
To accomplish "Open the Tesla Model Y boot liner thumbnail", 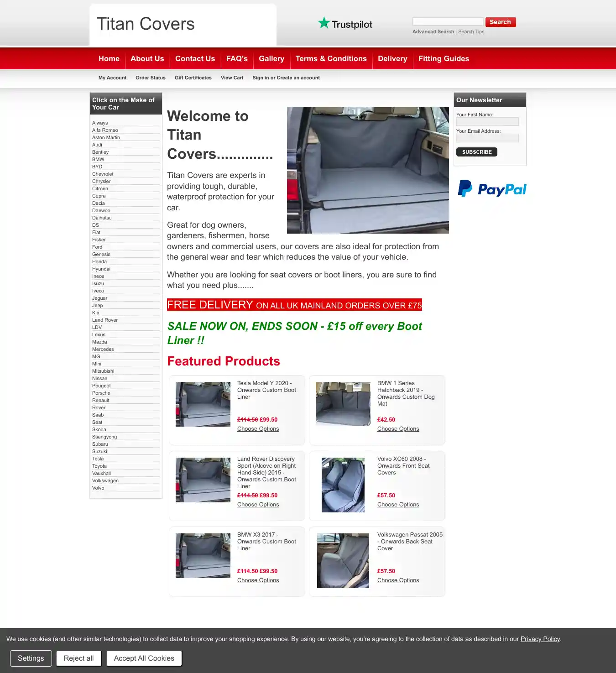I will tap(203, 404).
